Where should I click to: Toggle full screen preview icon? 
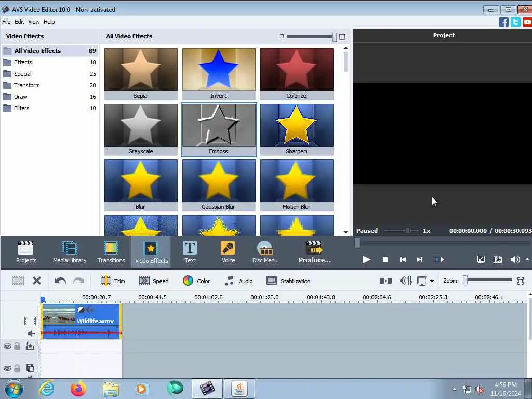click(481, 260)
